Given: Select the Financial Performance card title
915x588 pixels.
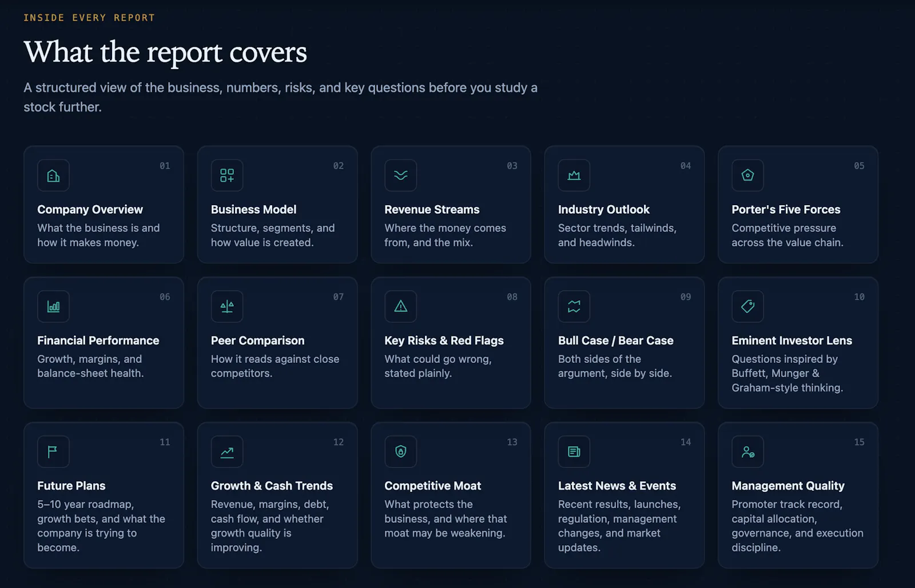Looking at the screenshot, I should click(x=98, y=341).
